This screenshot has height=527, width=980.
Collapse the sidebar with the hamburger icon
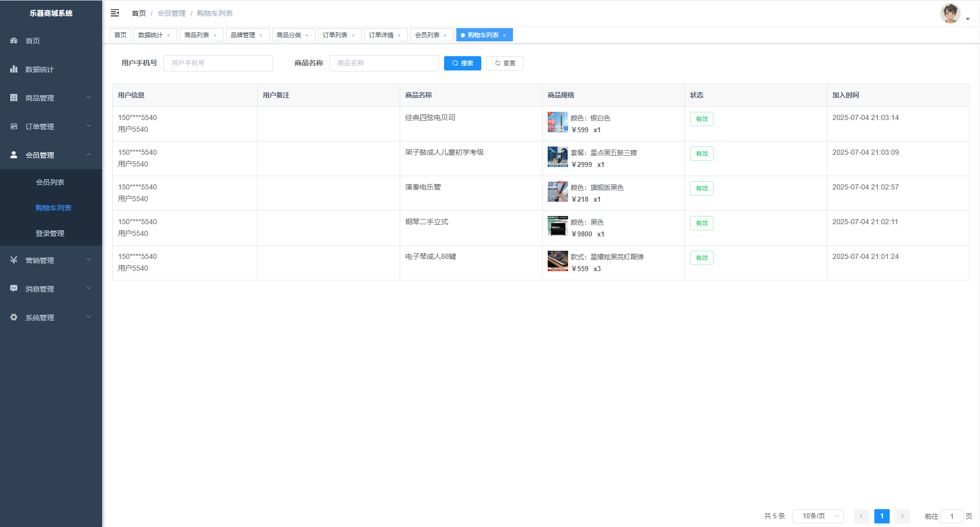[115, 13]
